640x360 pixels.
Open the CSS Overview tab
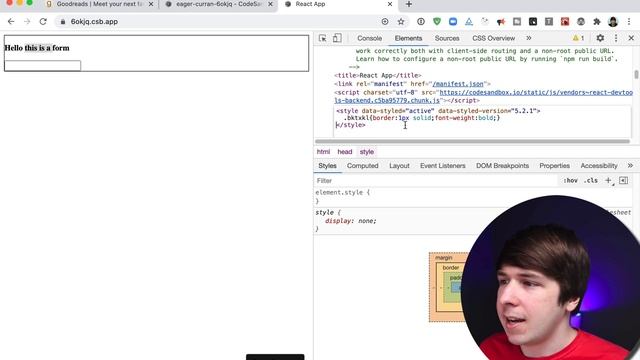[493, 38]
